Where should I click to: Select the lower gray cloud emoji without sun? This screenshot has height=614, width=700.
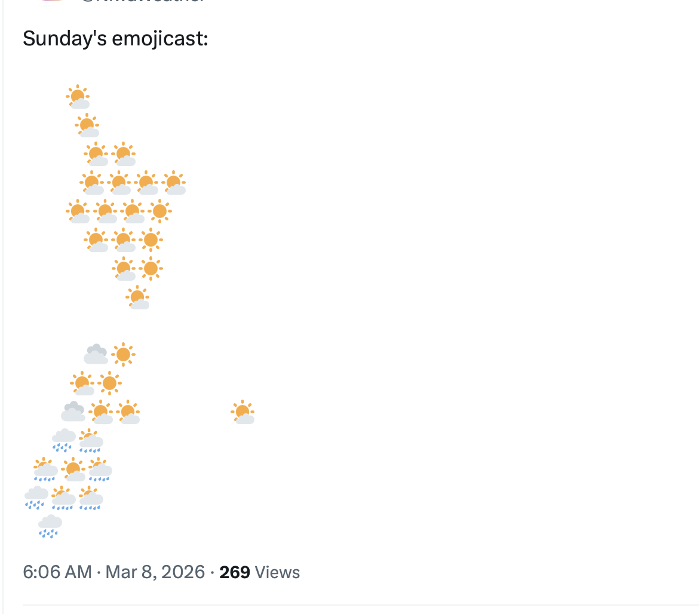point(73,412)
